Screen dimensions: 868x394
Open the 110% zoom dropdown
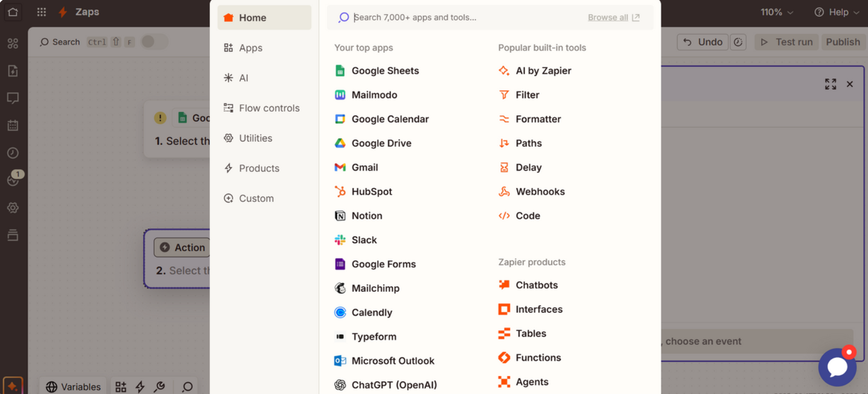pyautogui.click(x=777, y=12)
